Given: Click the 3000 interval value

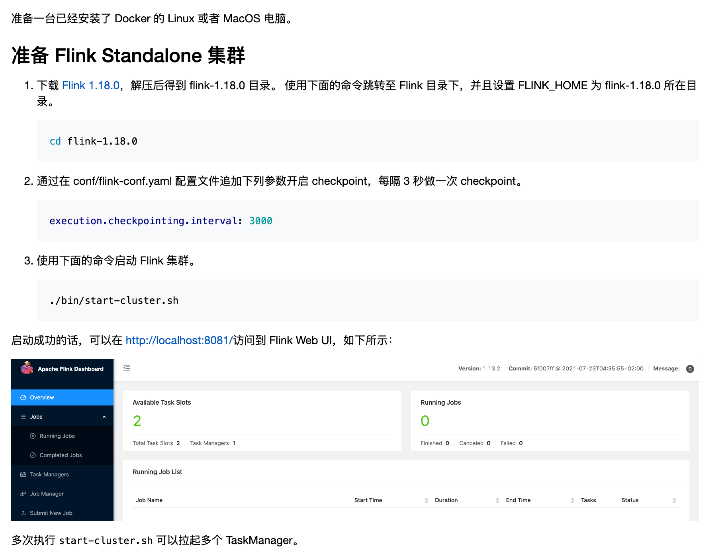Looking at the screenshot, I should coord(261,221).
